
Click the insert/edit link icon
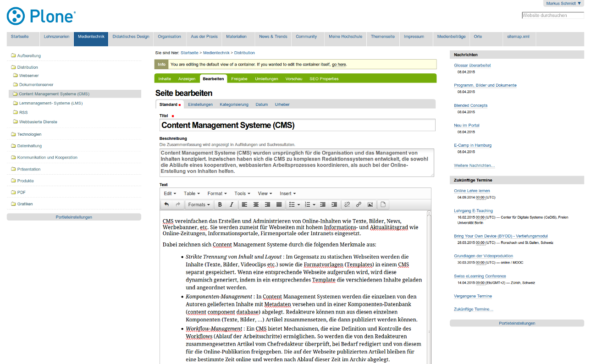pyautogui.click(x=359, y=204)
